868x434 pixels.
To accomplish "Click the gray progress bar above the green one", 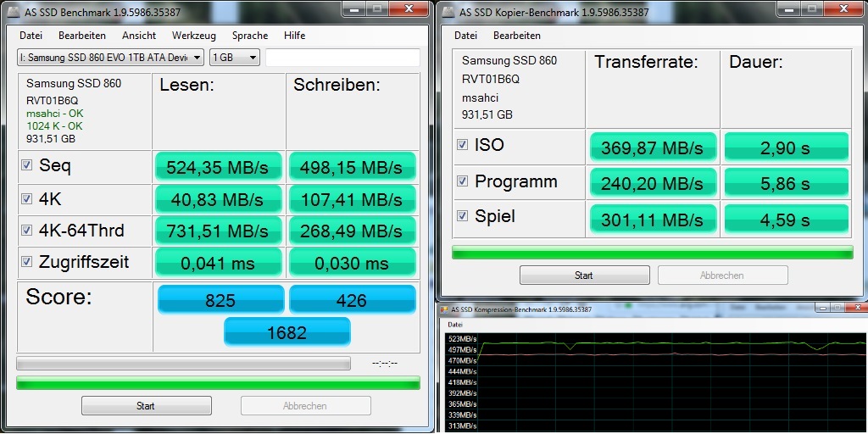I will pos(183,363).
